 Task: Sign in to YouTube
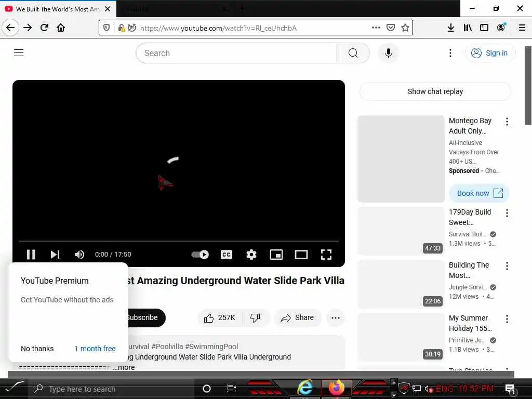490,53
